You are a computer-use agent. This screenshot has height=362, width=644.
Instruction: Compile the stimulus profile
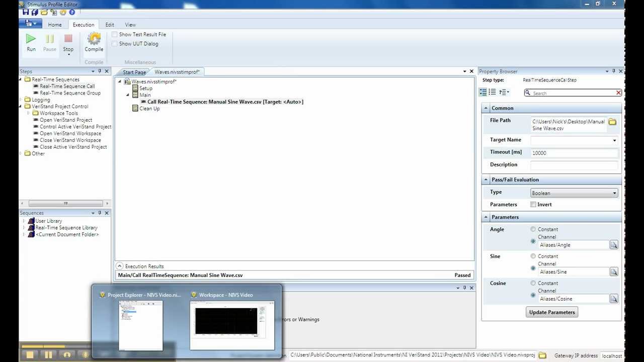click(x=94, y=42)
